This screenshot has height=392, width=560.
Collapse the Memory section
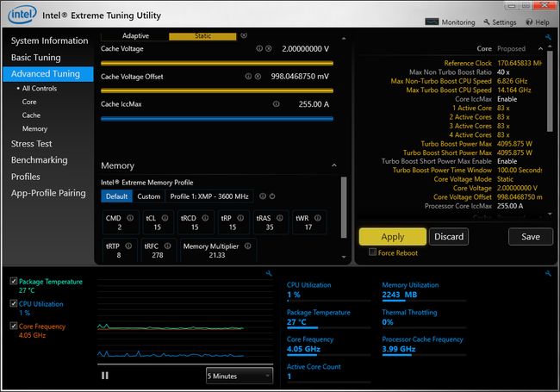tap(334, 165)
